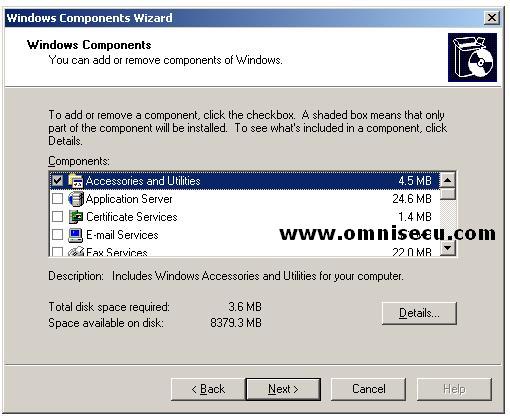Click the components list scroll down arrow

coord(448,248)
